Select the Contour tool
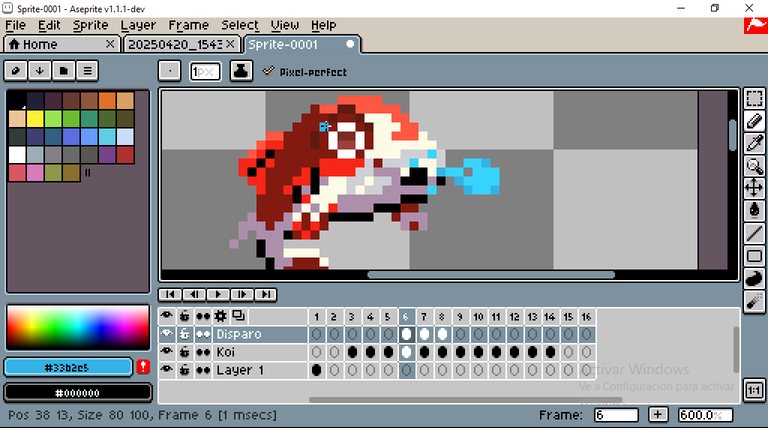Viewport: 768px width, 428px height. point(754,278)
